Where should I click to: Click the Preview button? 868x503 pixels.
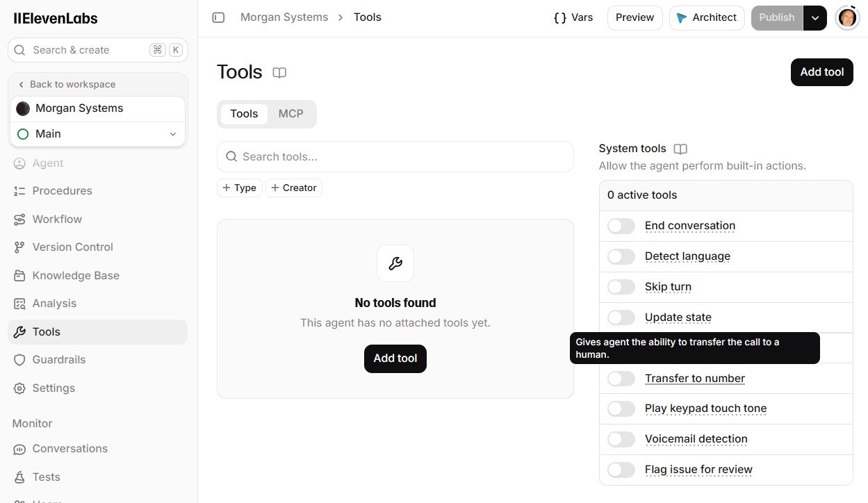(x=634, y=18)
